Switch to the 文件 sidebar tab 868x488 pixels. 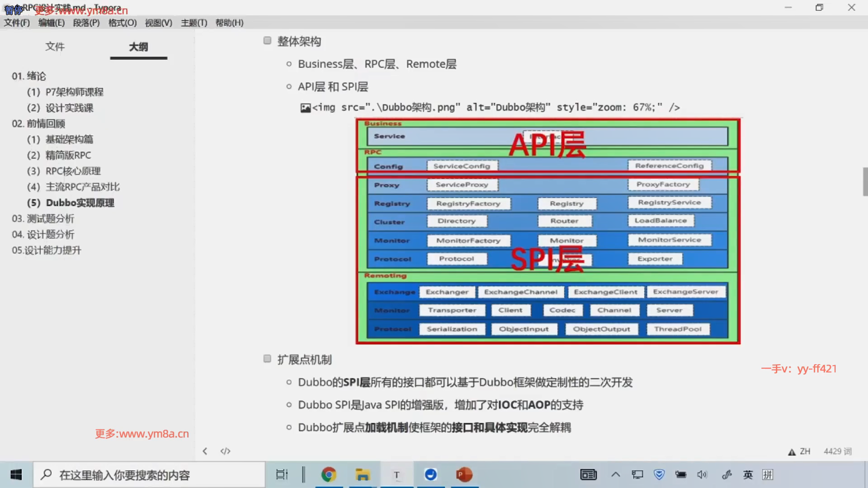click(55, 47)
